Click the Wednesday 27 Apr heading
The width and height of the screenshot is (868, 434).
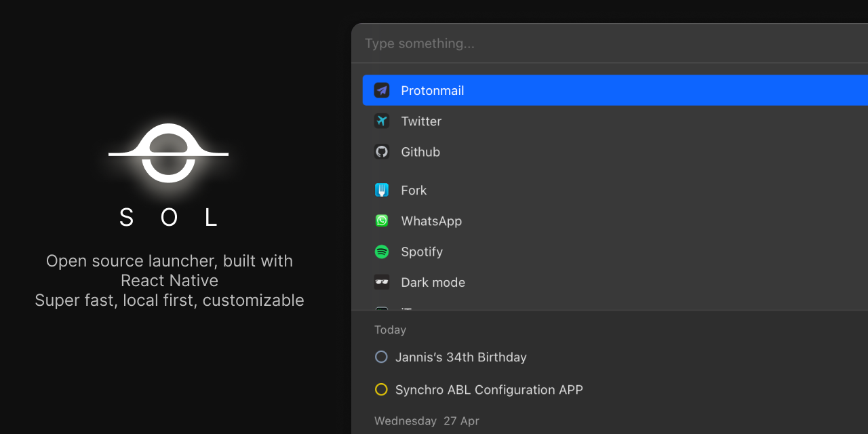(427, 420)
